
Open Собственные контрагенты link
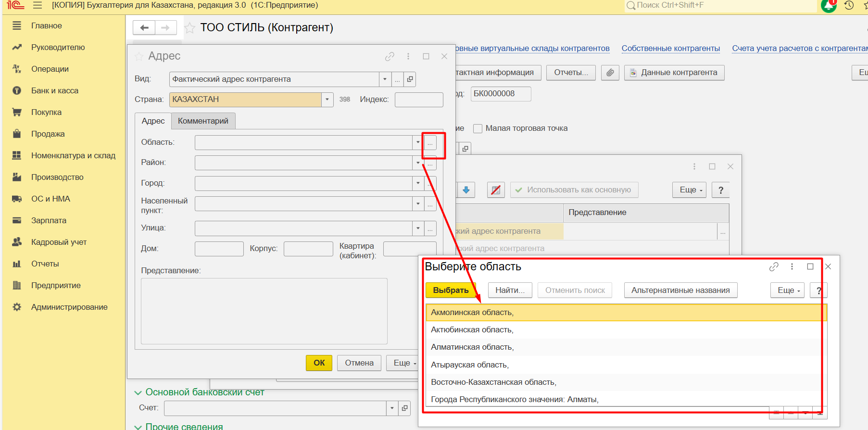point(670,49)
